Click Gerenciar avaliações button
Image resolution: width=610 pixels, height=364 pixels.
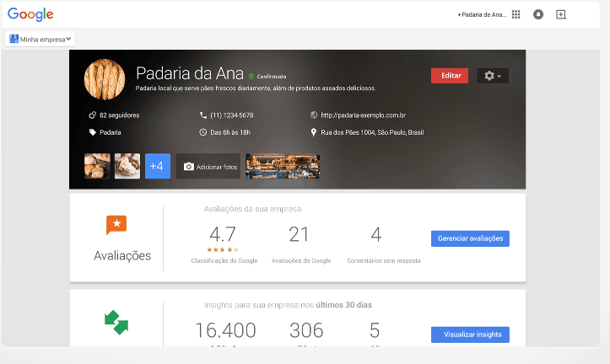470,238
